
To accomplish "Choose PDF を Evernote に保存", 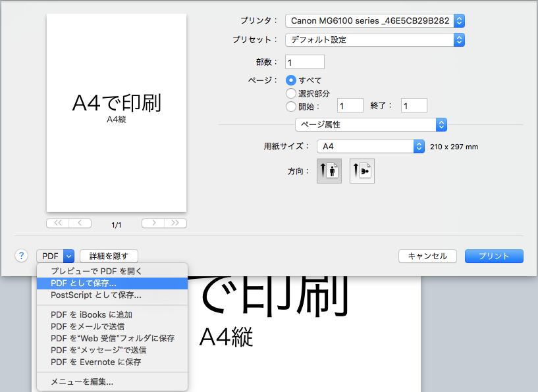I will click(x=95, y=362).
